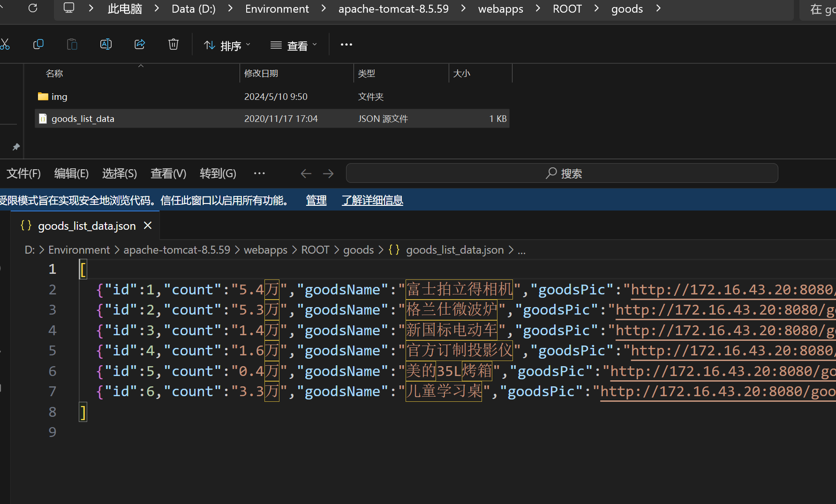Image resolution: width=836 pixels, height=504 pixels.
Task: Click the Rename icon
Action: pos(106,45)
